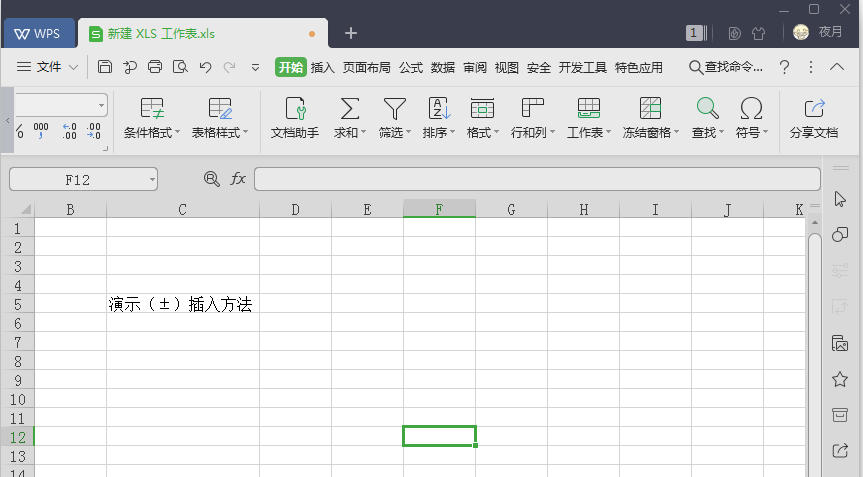
Task: Click the user account 夜月 avatar
Action: [801, 32]
